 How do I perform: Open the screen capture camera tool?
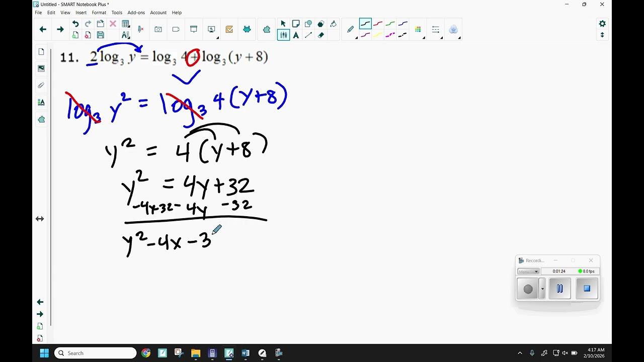[158, 30]
